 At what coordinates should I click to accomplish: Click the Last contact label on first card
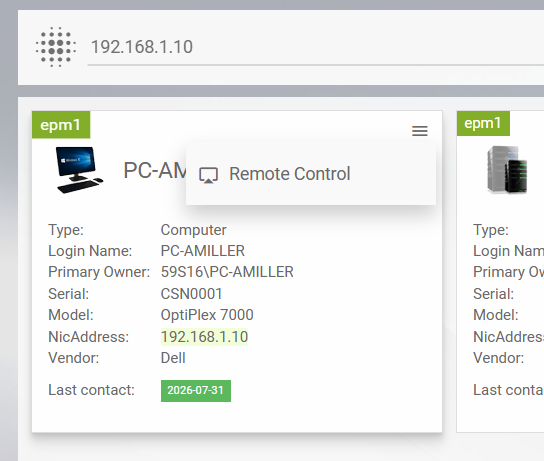tap(91, 390)
